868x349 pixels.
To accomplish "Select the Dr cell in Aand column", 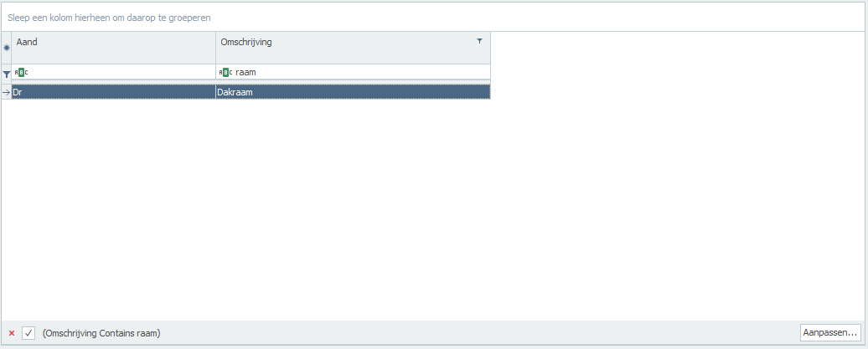I will (113, 92).
